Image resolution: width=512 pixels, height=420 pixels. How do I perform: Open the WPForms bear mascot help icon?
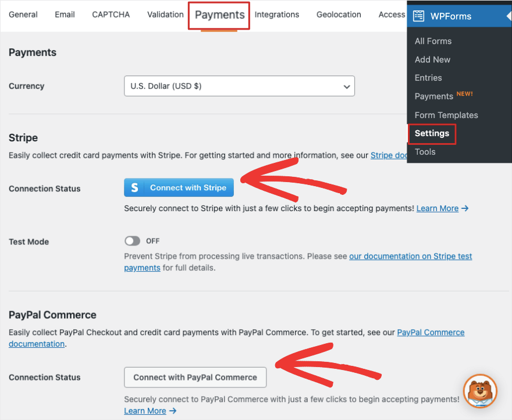click(480, 391)
